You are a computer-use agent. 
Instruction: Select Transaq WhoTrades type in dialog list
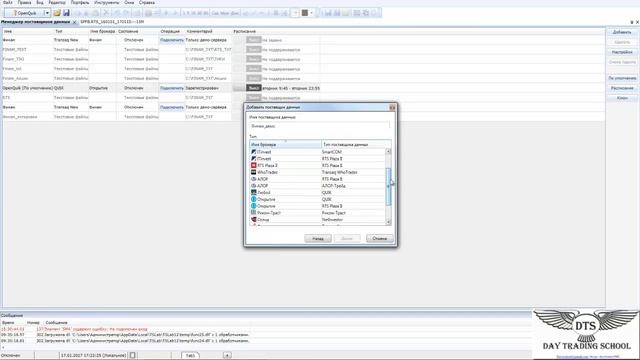click(339, 172)
